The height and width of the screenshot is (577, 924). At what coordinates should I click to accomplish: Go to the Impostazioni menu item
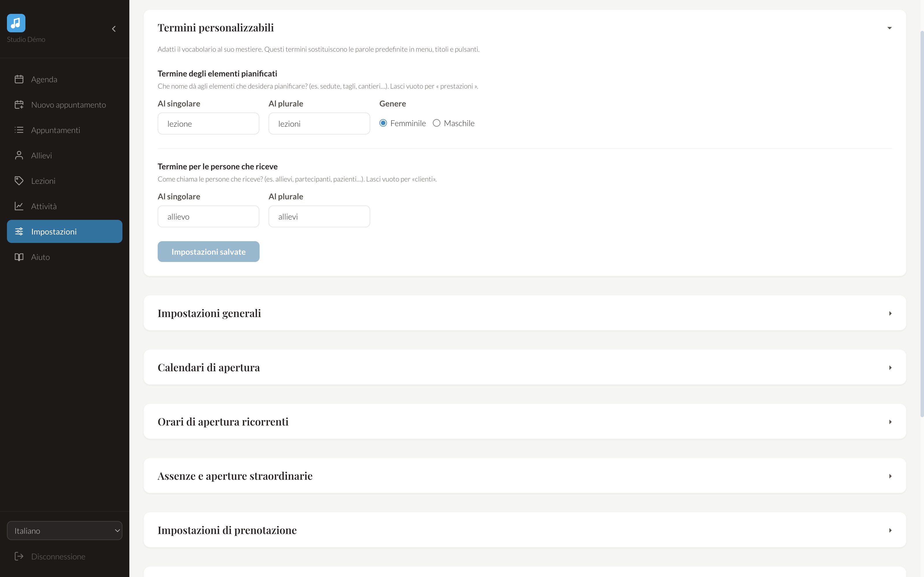(64, 231)
